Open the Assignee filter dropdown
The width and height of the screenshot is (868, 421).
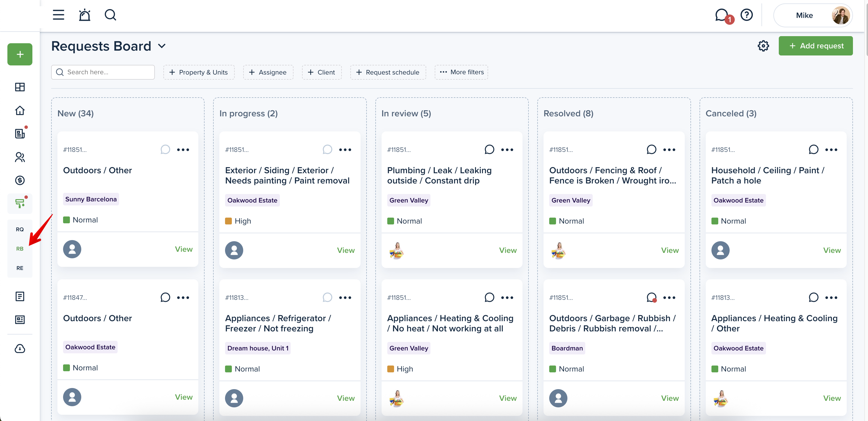tap(268, 72)
